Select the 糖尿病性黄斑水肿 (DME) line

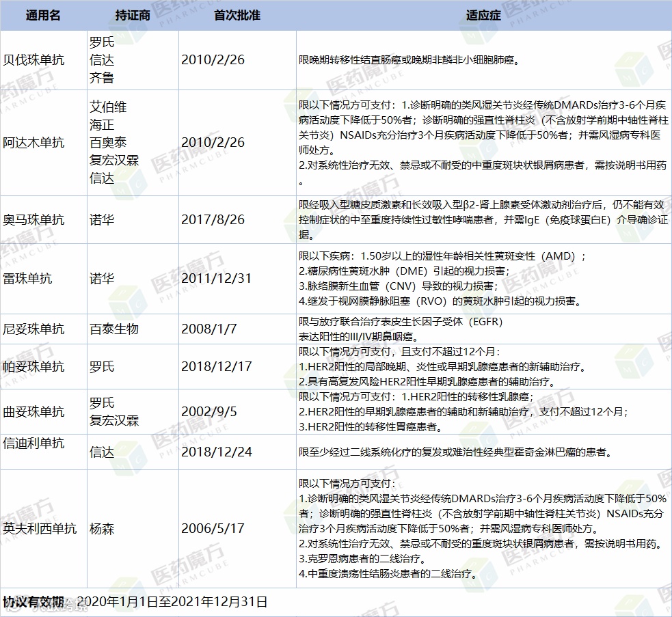click(404, 271)
